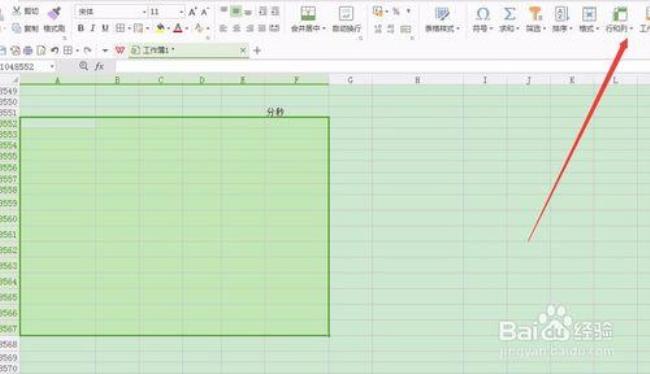Viewport: 650px width, 374px height.
Task: Click the Symbol omega icon
Action: coord(483,14)
